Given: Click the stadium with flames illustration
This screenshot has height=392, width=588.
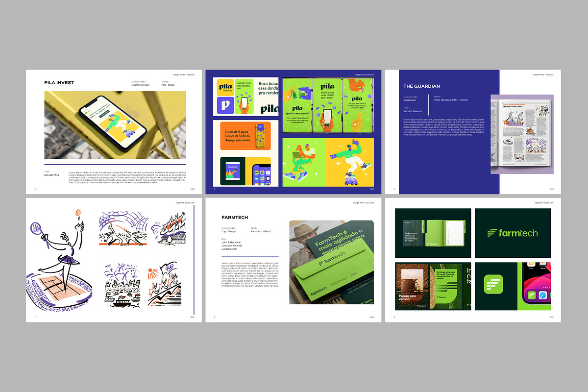Looking at the screenshot, I should pyautogui.click(x=169, y=229).
